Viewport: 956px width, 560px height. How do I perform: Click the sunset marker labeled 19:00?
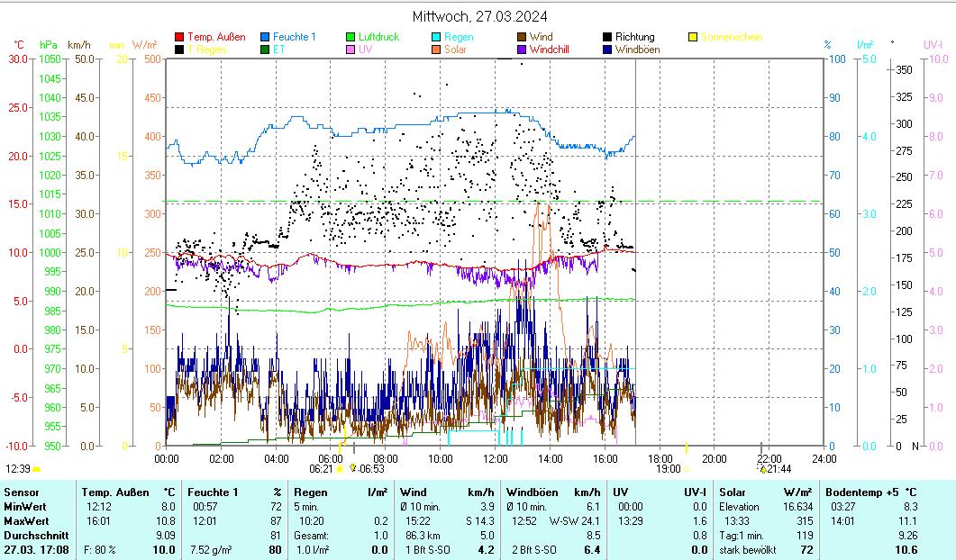click(x=687, y=468)
